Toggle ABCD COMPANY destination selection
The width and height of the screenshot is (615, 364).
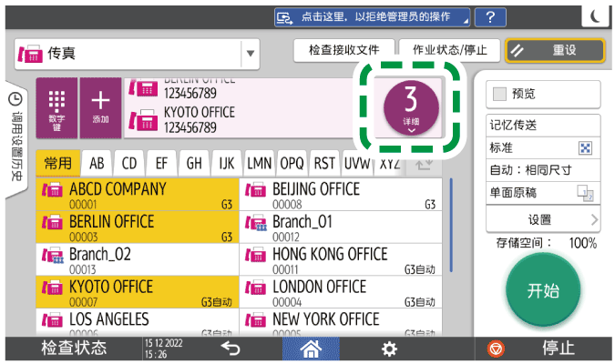[137, 194]
